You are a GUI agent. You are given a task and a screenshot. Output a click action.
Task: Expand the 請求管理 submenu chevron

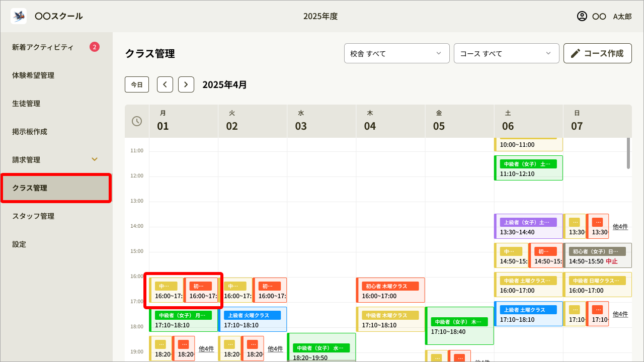(95, 160)
